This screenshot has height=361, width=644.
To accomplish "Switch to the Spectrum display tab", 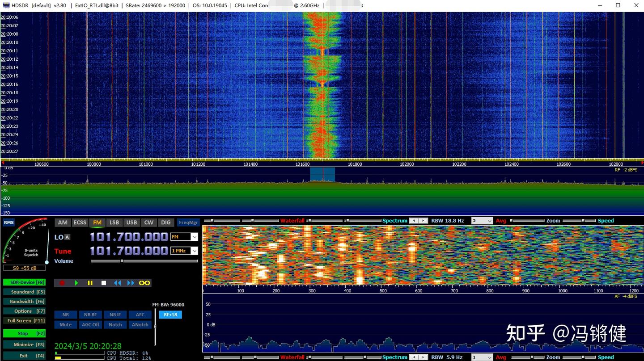I will coord(394,220).
